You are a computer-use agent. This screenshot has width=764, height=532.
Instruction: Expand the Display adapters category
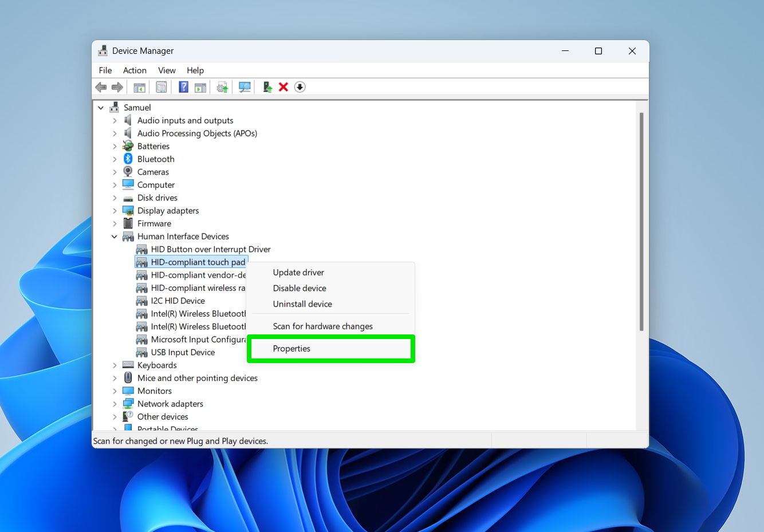[x=115, y=211]
